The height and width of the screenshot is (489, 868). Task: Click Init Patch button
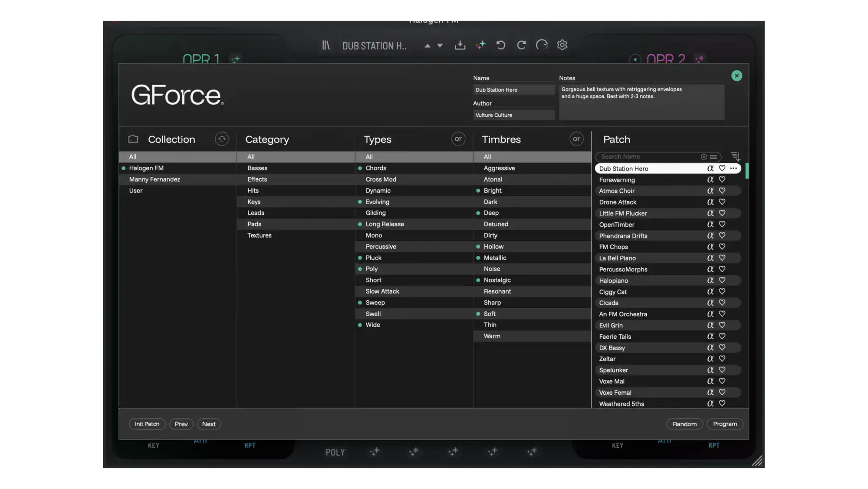(x=147, y=424)
